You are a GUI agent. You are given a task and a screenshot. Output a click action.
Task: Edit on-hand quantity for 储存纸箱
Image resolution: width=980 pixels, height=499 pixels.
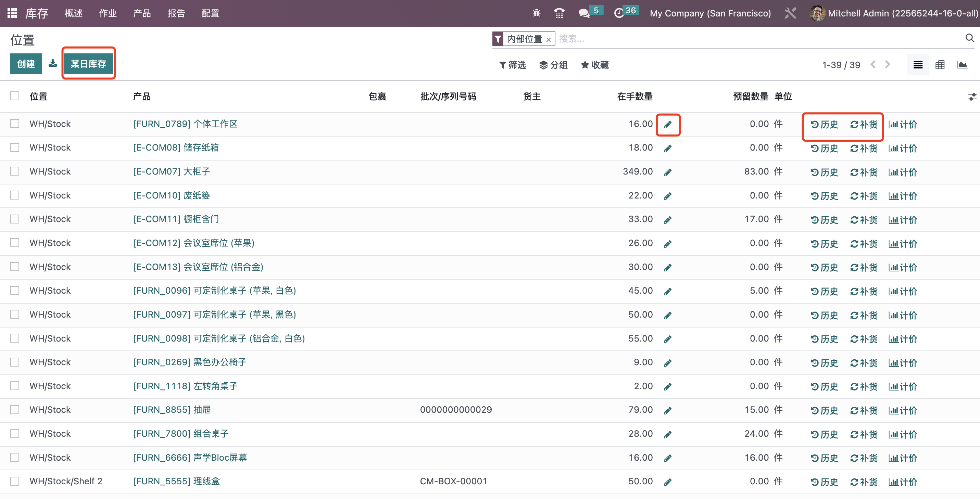click(x=668, y=148)
